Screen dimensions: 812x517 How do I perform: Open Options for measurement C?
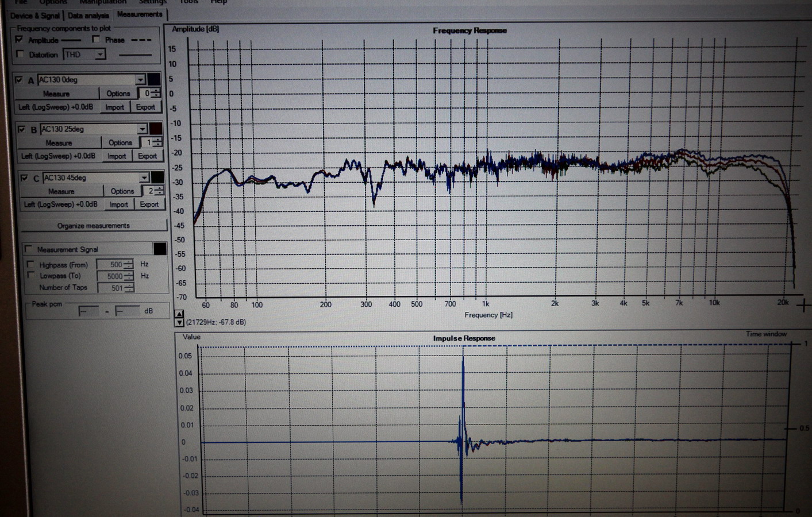(x=122, y=192)
